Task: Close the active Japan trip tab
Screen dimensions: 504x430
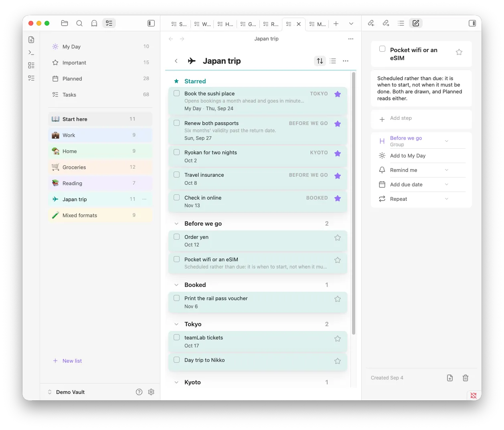Action: pos(299,24)
